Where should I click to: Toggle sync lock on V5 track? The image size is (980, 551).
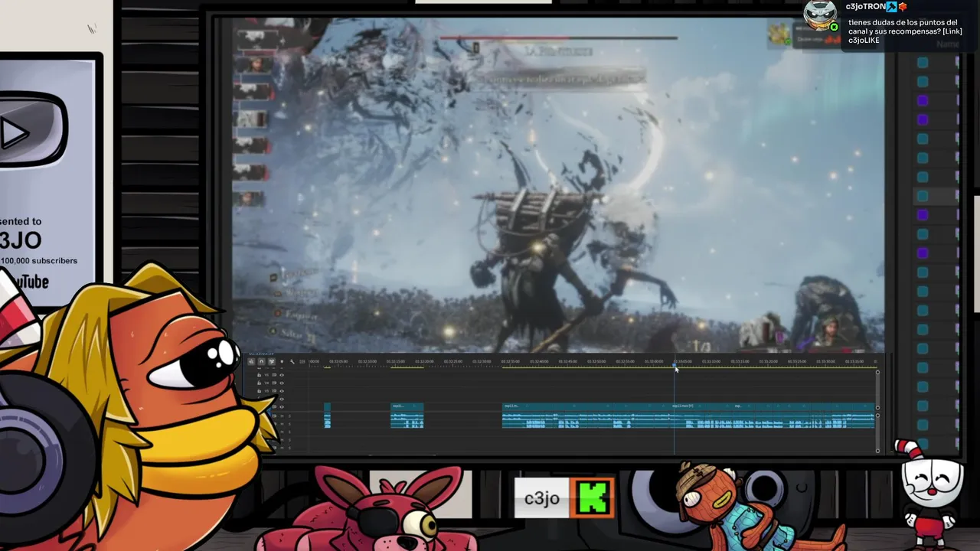click(274, 375)
